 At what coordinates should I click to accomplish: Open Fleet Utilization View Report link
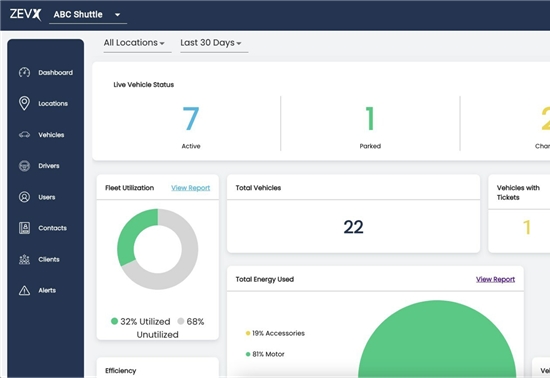coord(190,188)
